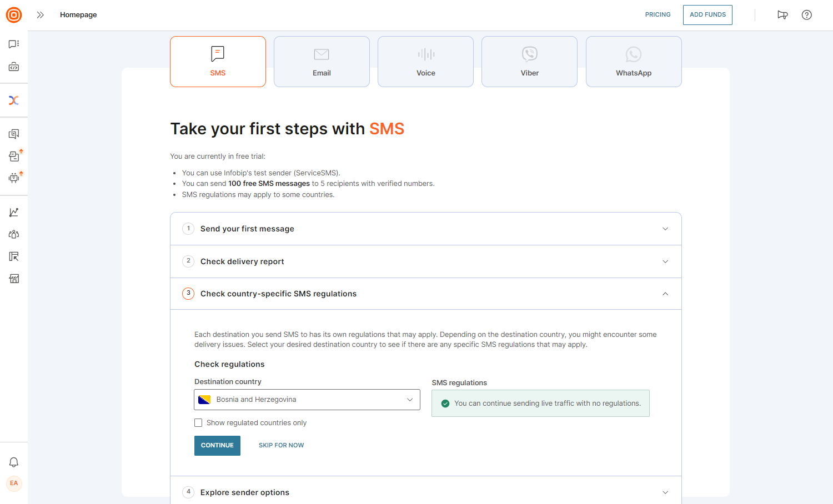Collapse step 3 country-specific SMS regulations chevron
Image resolution: width=833 pixels, height=504 pixels.
click(665, 294)
